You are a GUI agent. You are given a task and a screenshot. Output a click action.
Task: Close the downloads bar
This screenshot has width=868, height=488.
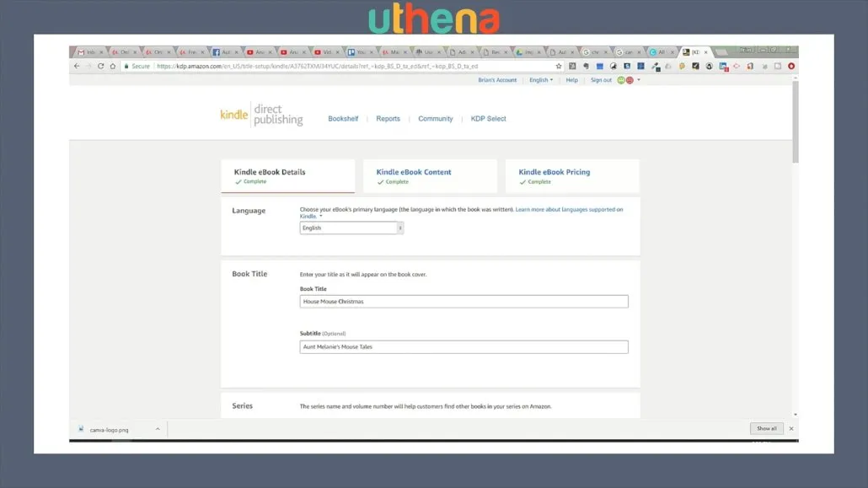tap(791, 428)
